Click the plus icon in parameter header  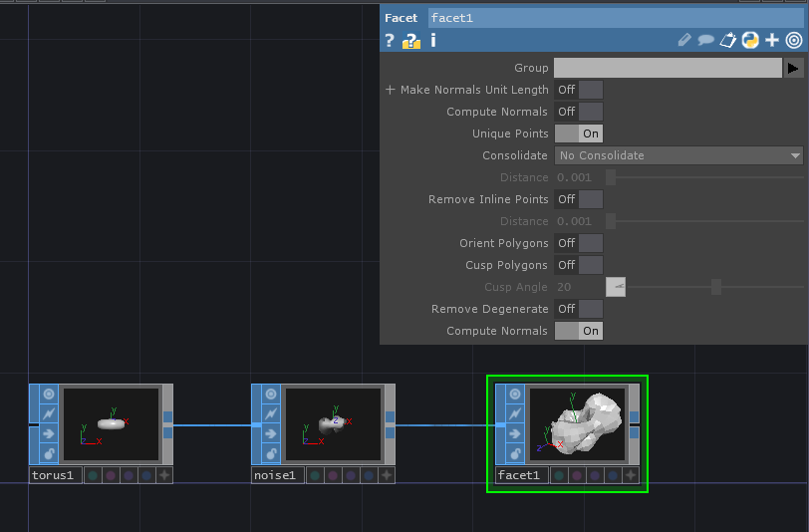point(772,41)
